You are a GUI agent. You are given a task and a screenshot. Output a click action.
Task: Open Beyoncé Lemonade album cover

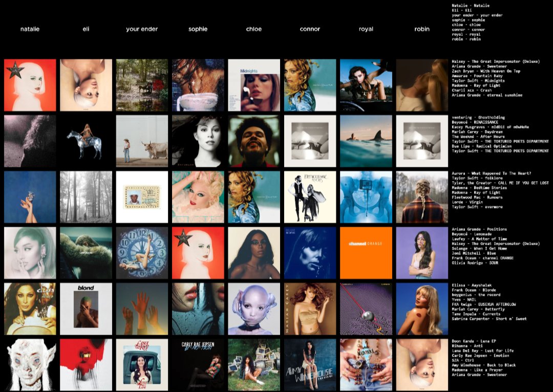[86, 253]
